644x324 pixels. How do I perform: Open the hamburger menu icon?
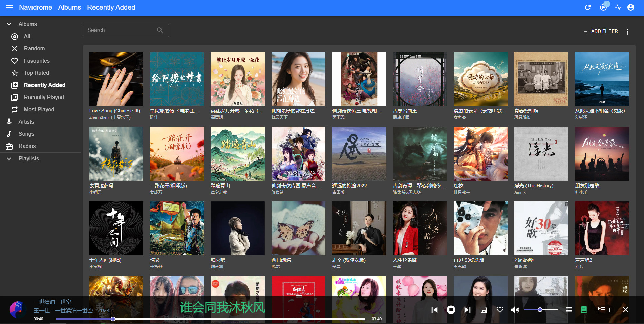coord(9,7)
